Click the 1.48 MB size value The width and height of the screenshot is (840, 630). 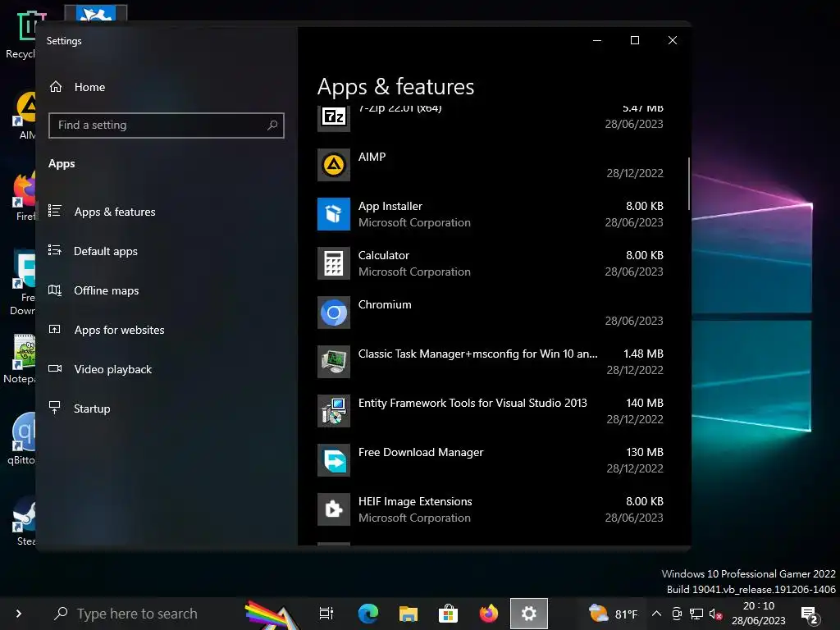[x=643, y=354]
